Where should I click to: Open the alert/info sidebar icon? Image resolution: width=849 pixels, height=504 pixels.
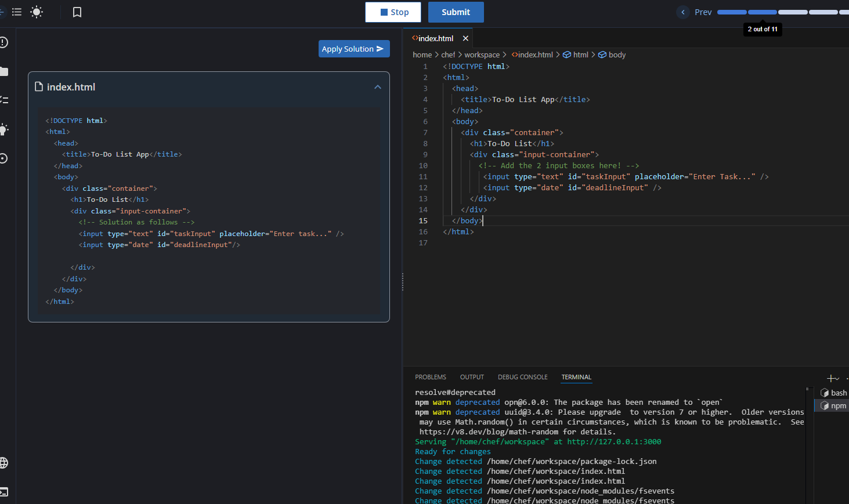[4, 42]
